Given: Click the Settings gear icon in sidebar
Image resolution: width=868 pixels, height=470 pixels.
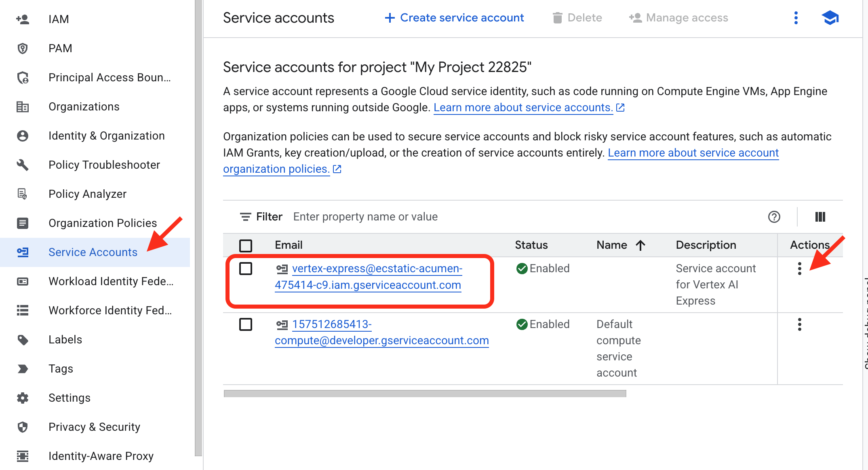Looking at the screenshot, I should (x=23, y=398).
